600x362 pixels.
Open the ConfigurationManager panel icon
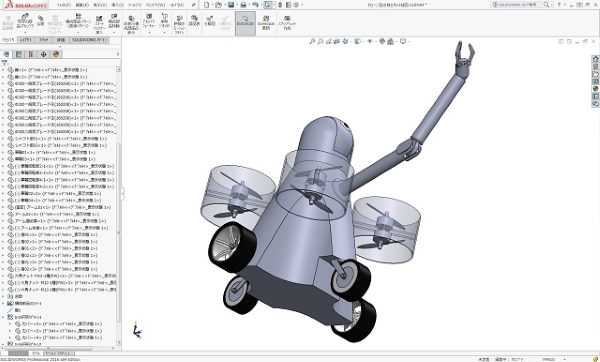(31, 54)
